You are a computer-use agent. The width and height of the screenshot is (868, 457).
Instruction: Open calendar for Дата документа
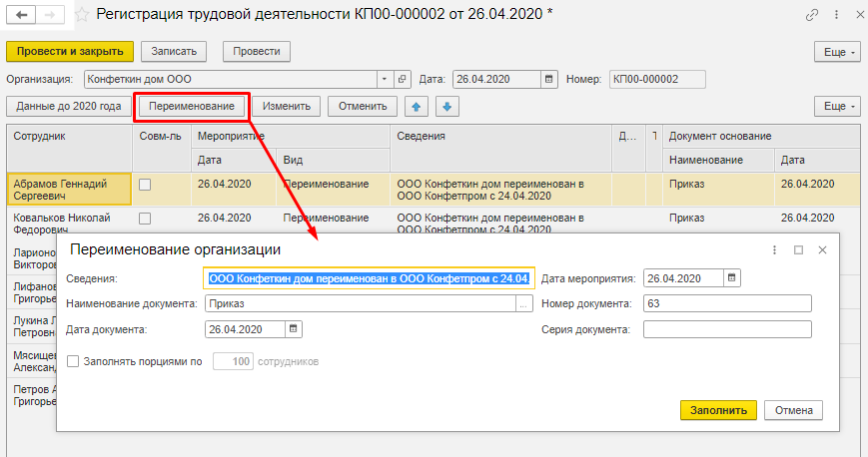(x=294, y=329)
